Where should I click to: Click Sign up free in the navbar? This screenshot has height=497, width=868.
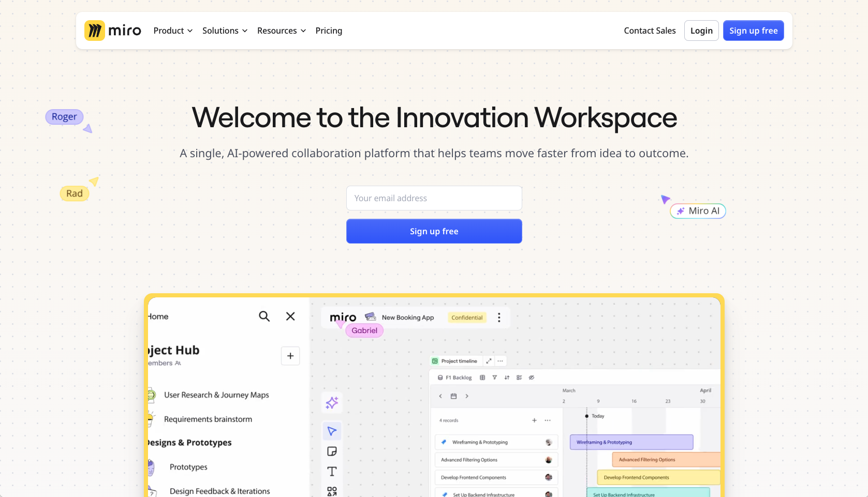[x=754, y=31]
